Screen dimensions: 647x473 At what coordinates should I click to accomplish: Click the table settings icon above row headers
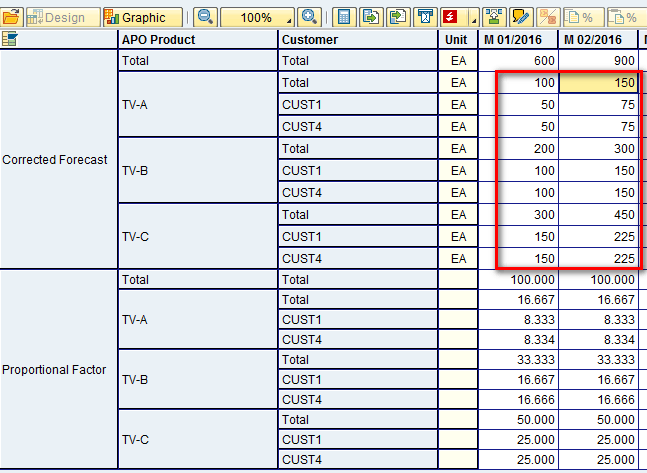click(10, 39)
